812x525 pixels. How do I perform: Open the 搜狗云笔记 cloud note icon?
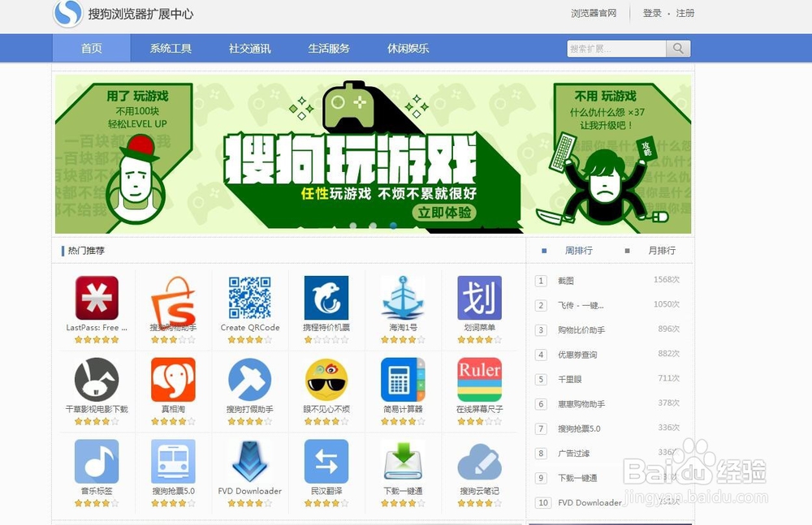tap(480, 462)
